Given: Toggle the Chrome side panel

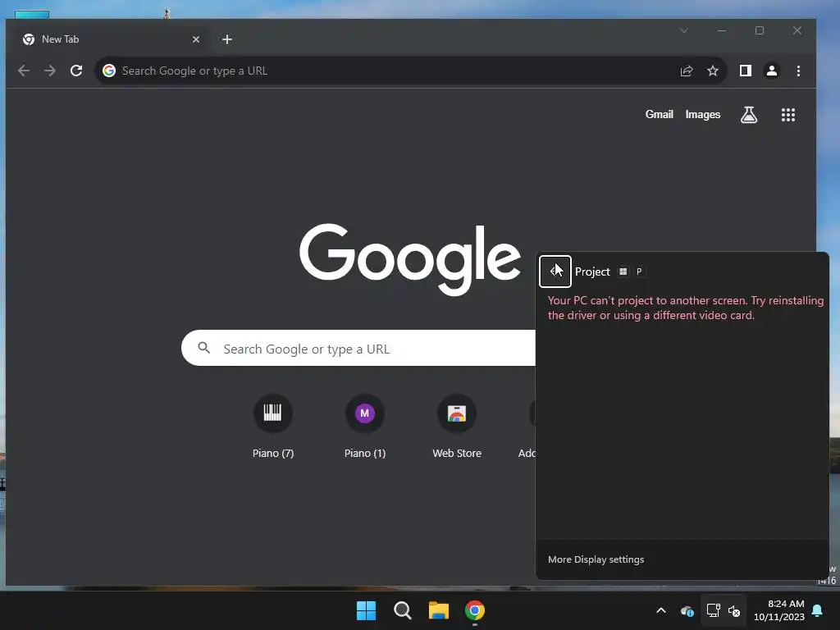Looking at the screenshot, I should pyautogui.click(x=745, y=71).
